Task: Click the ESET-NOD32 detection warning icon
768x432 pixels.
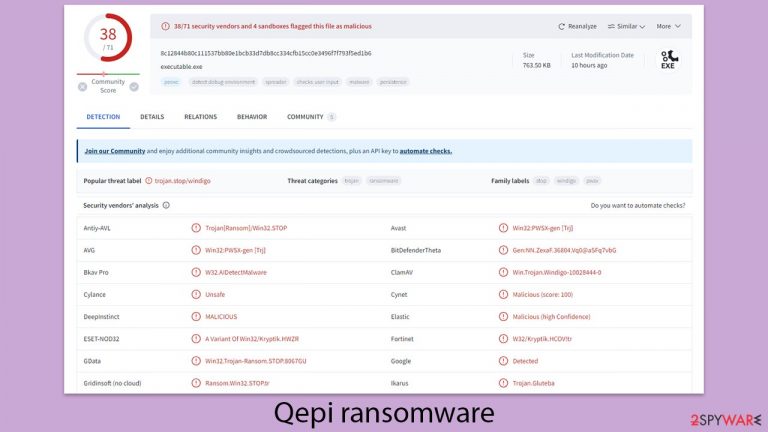Action: coord(196,338)
